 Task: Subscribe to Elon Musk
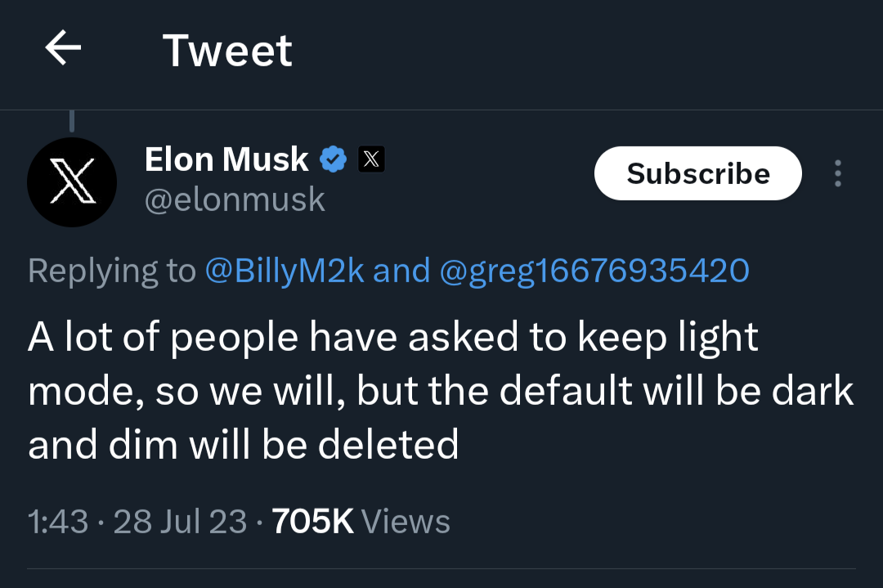[697, 173]
